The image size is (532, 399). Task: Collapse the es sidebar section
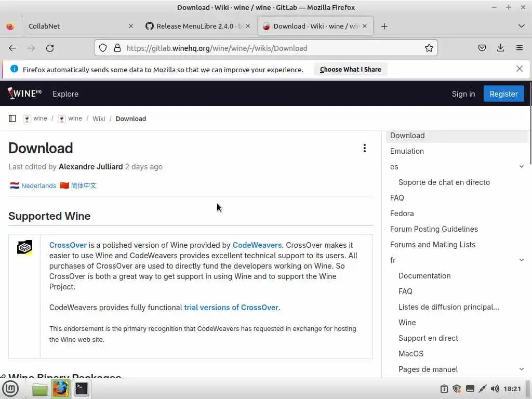click(522, 167)
